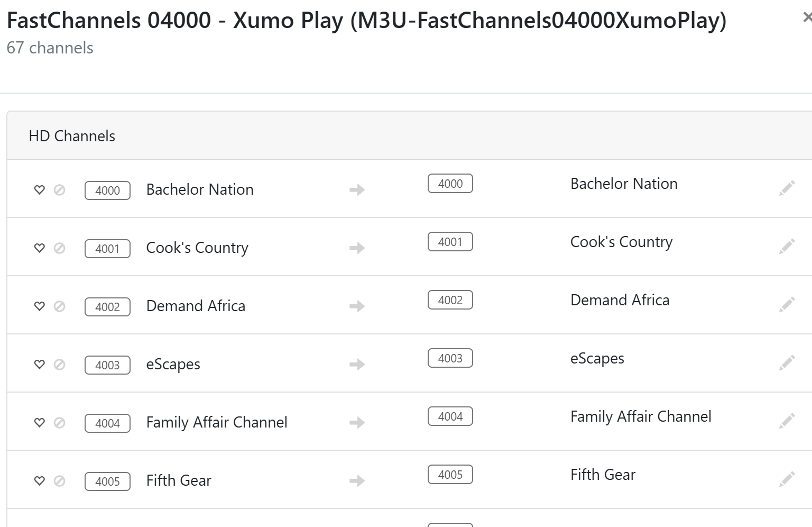The image size is (812, 527).
Task: Hide the Cook's Country channel
Action: tap(60, 248)
